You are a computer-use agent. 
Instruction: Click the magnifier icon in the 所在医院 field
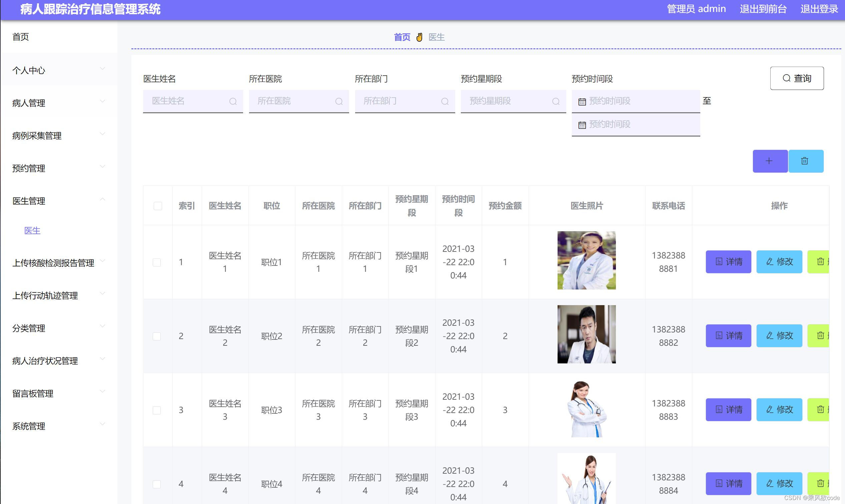pyautogui.click(x=339, y=101)
